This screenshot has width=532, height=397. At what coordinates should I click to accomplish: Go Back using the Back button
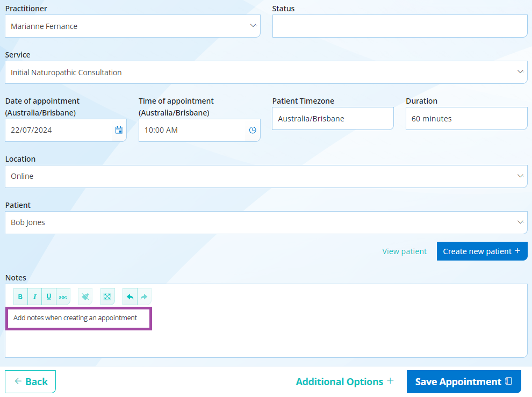tap(31, 382)
